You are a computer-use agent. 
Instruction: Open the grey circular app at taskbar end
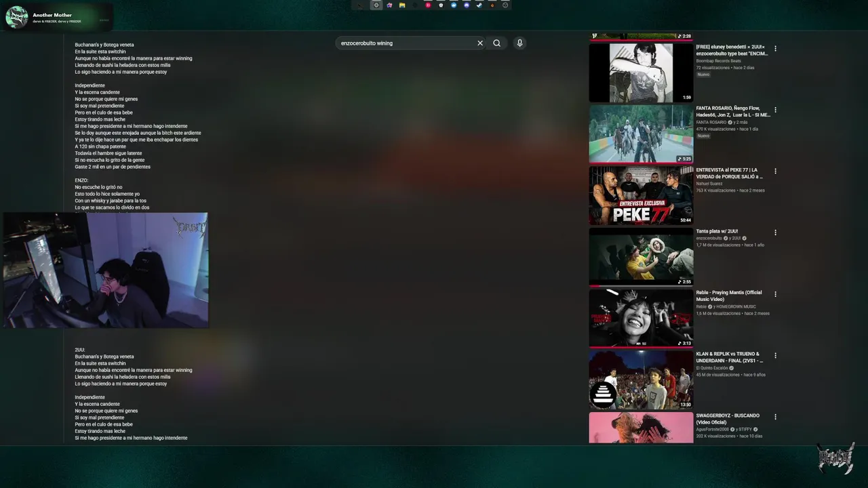click(505, 5)
